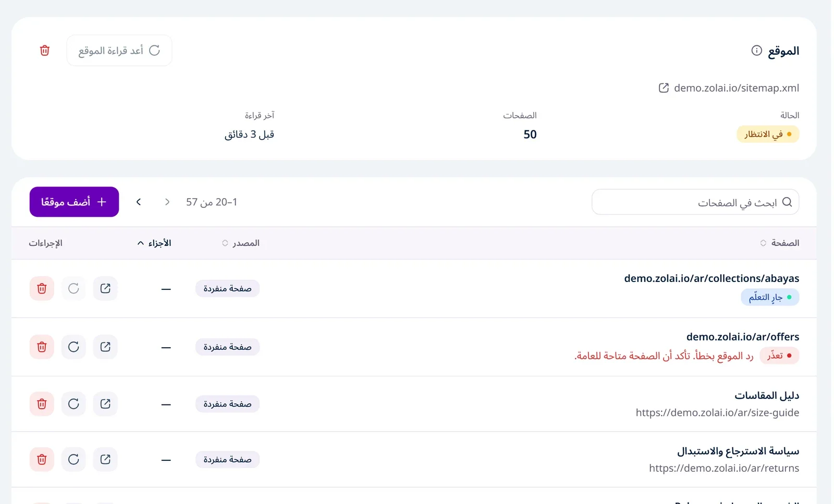This screenshot has height=504, width=834.
Task: Re-read the collections/abayas page
Action: click(x=73, y=288)
